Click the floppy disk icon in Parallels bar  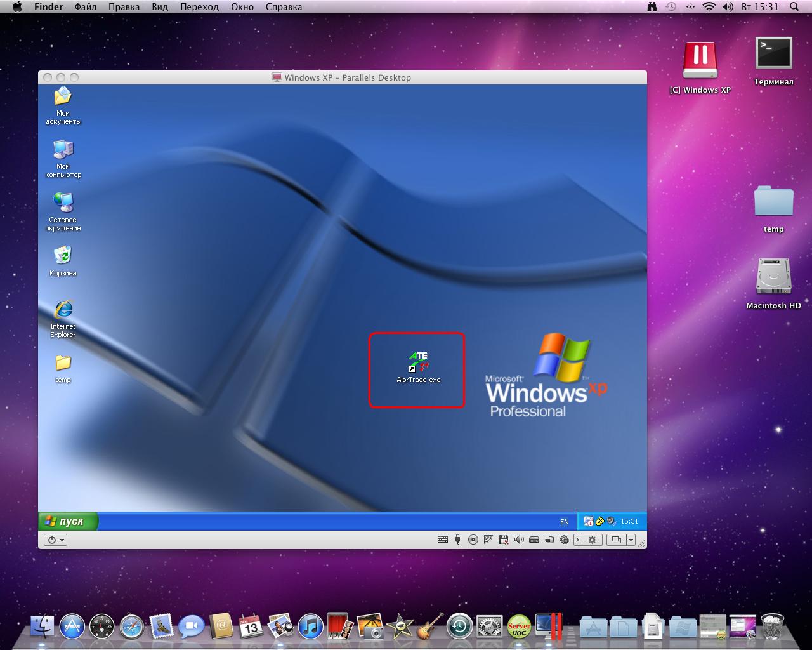tap(503, 540)
